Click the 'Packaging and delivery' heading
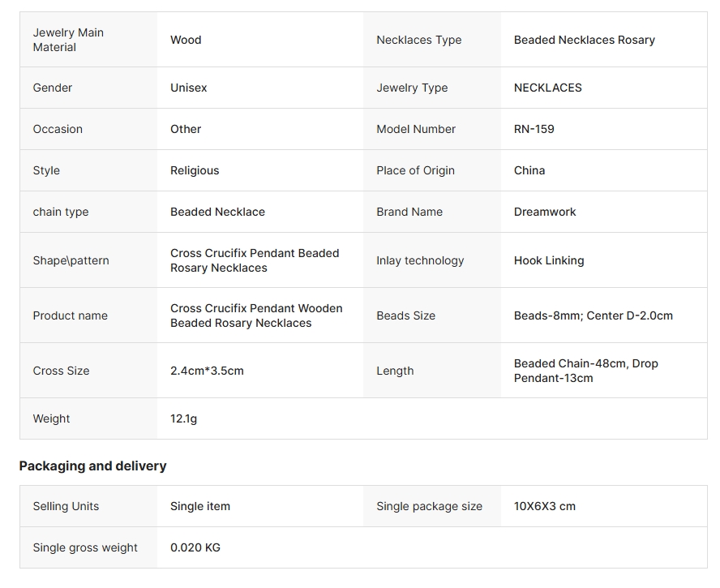This screenshot has width=720, height=588. click(x=92, y=466)
